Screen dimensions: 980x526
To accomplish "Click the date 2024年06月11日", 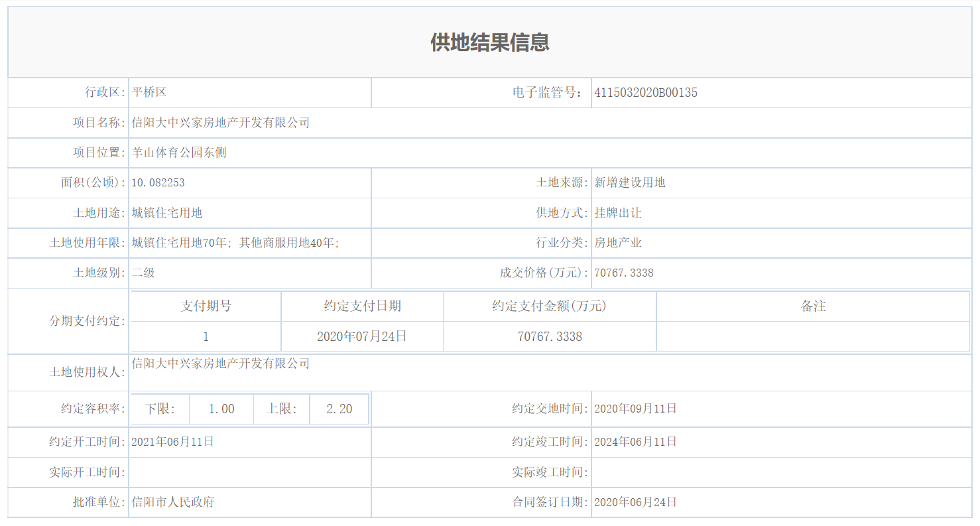I will coord(635,442).
